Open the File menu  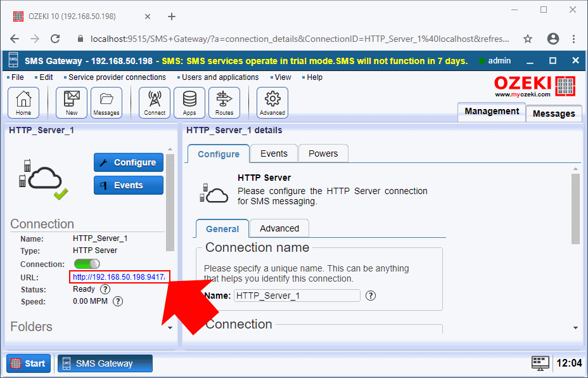(17, 77)
